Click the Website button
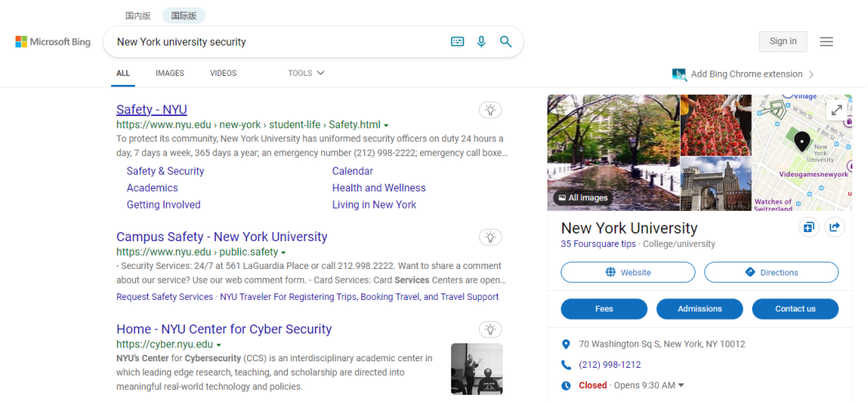Viewport: 868px width, 403px height. pos(628,272)
